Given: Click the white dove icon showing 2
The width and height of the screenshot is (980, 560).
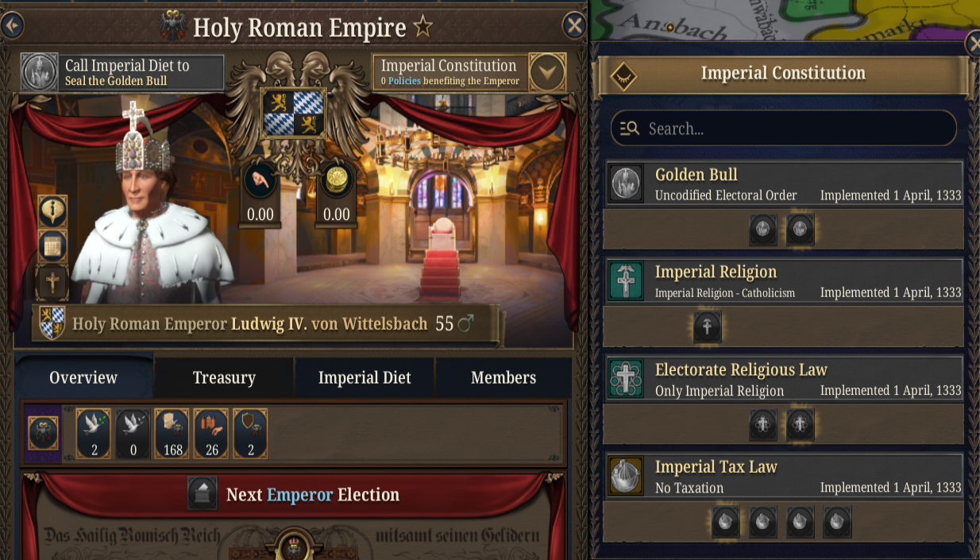Looking at the screenshot, I should tap(93, 434).
